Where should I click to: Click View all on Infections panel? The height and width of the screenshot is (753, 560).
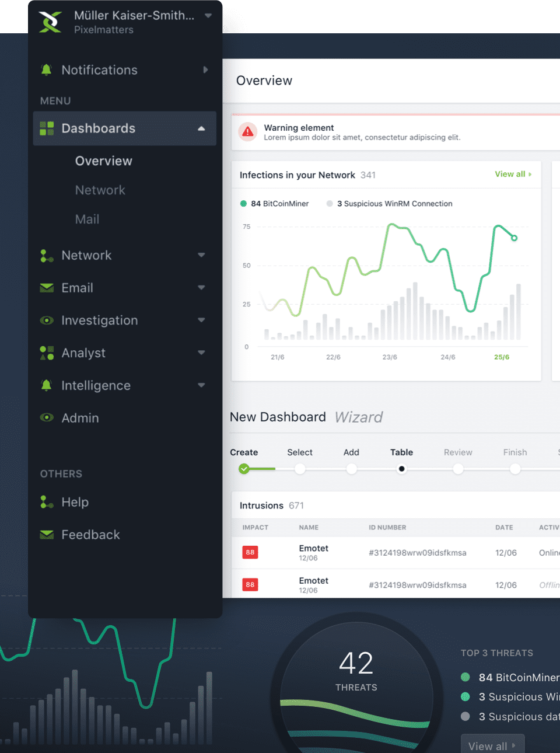pos(512,174)
